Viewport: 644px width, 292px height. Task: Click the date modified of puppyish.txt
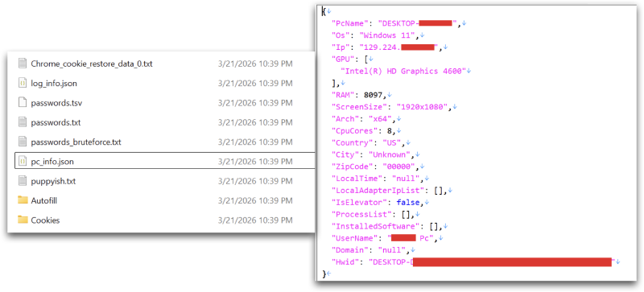point(255,181)
